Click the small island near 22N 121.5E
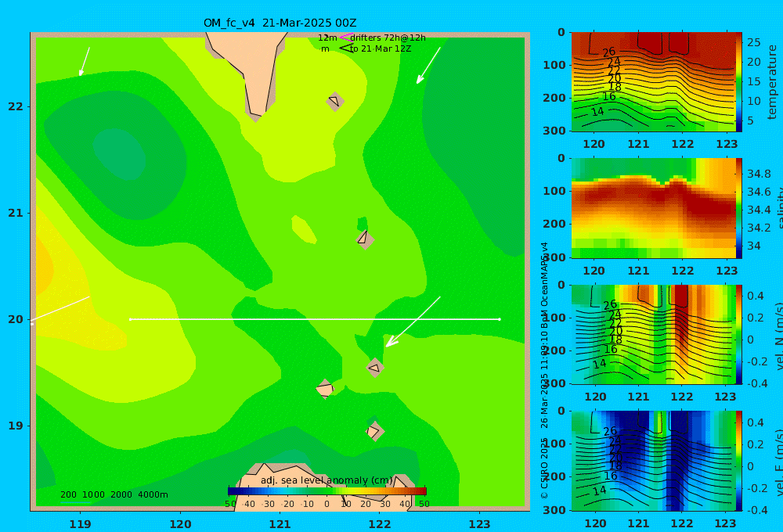The height and width of the screenshot is (532, 783). 335,101
